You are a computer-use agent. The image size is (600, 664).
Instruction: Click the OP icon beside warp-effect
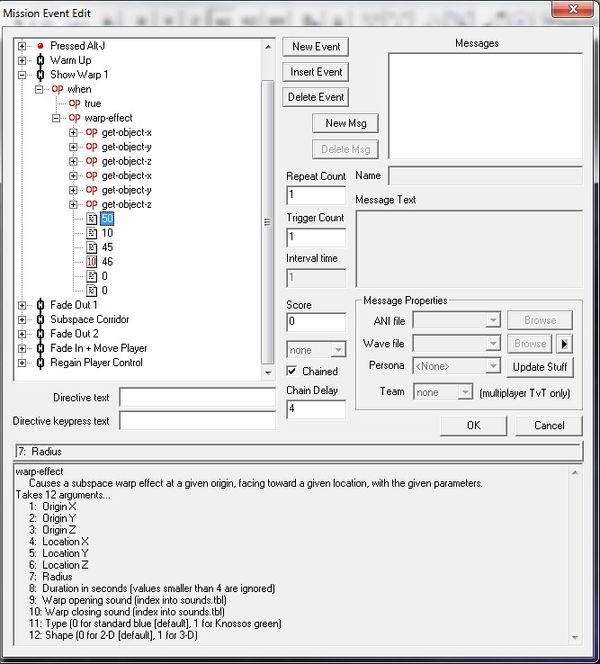tap(74, 118)
